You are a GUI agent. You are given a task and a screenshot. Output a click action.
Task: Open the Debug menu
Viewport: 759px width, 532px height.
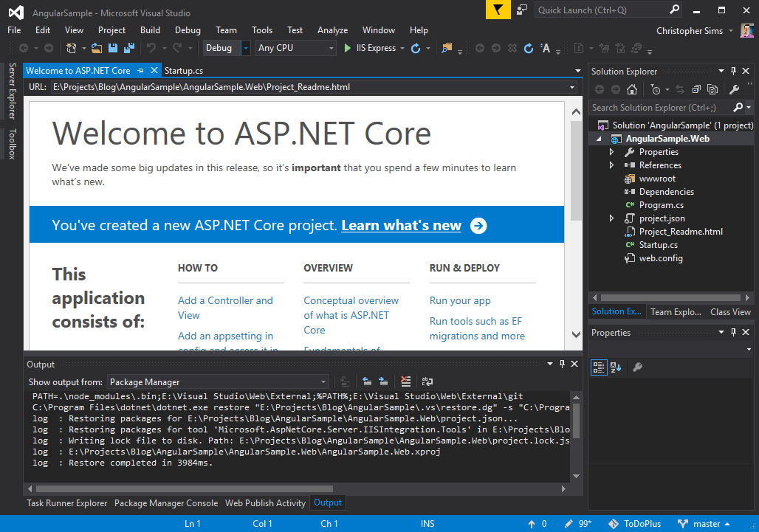[188, 30]
